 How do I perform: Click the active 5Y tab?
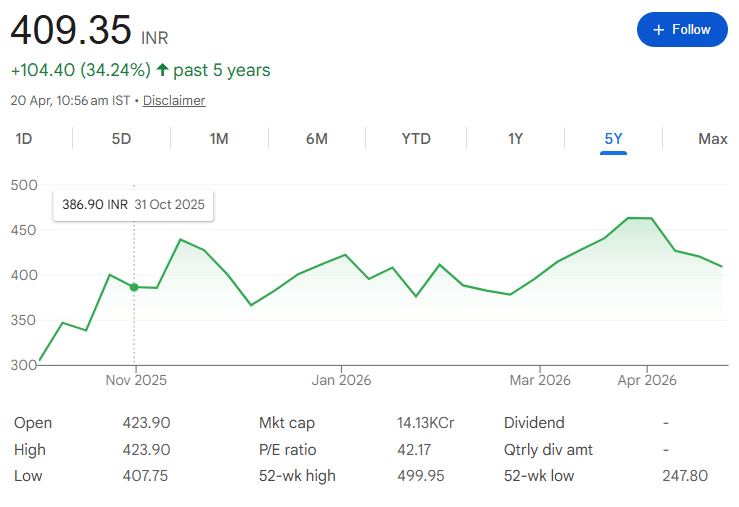pos(613,139)
